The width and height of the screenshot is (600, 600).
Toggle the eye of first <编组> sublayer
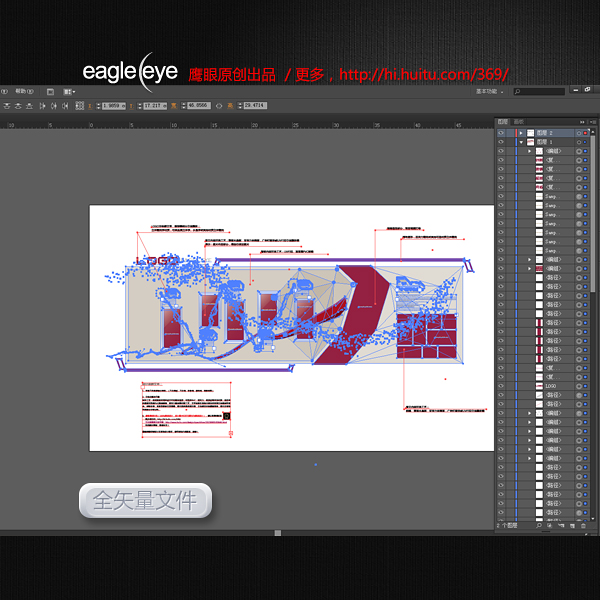[x=501, y=151]
